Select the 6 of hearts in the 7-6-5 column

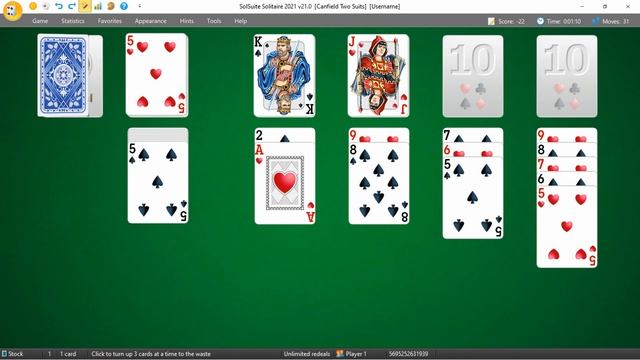coord(473,150)
